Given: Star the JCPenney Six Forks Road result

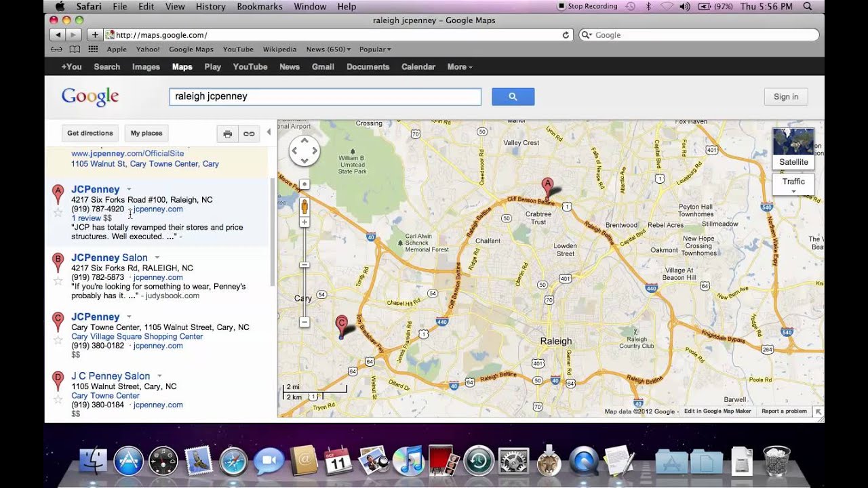Looking at the screenshot, I should pyautogui.click(x=58, y=212).
